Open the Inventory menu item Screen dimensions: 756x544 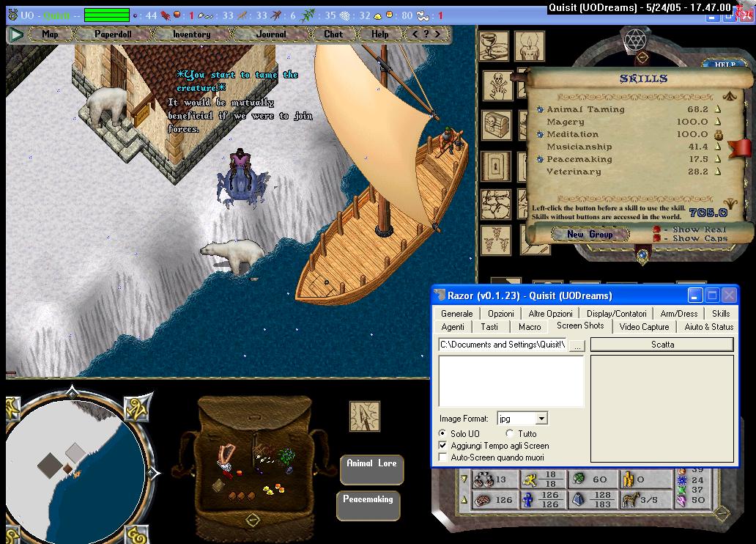191,34
